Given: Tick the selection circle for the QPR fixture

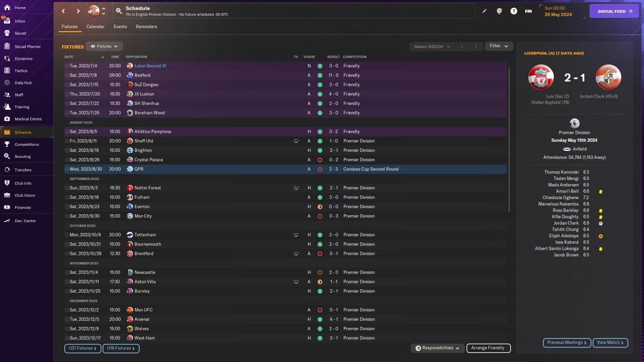Looking at the screenshot, I should [x=67, y=169].
